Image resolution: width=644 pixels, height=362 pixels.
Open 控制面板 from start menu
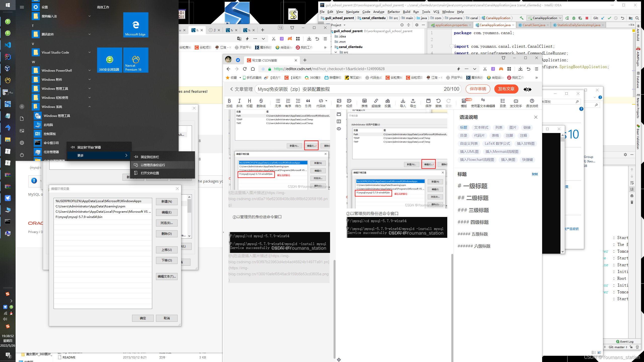(x=50, y=134)
